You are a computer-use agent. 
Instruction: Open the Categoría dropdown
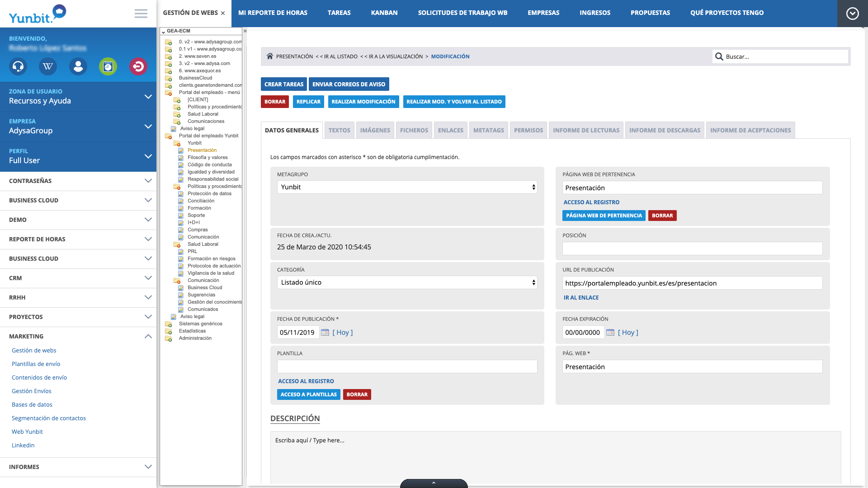coord(407,282)
